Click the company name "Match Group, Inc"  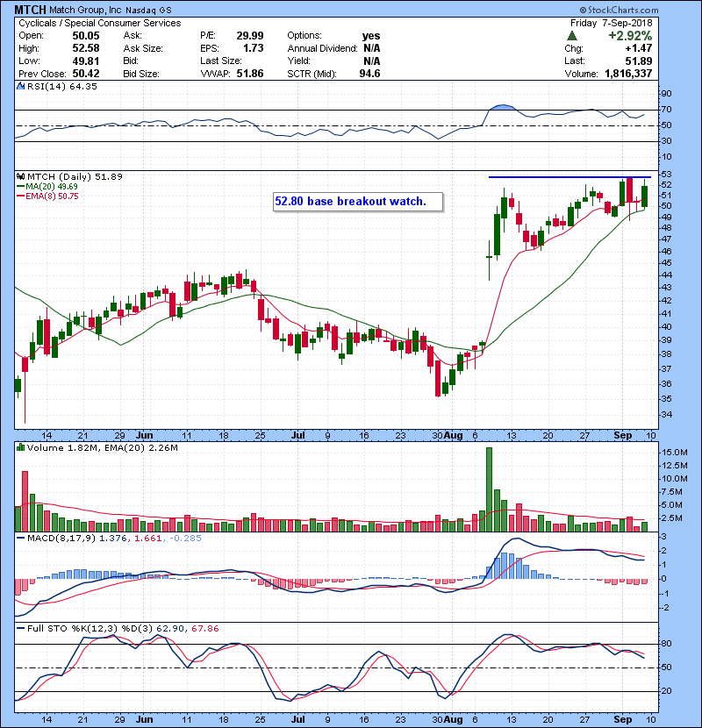pos(84,10)
